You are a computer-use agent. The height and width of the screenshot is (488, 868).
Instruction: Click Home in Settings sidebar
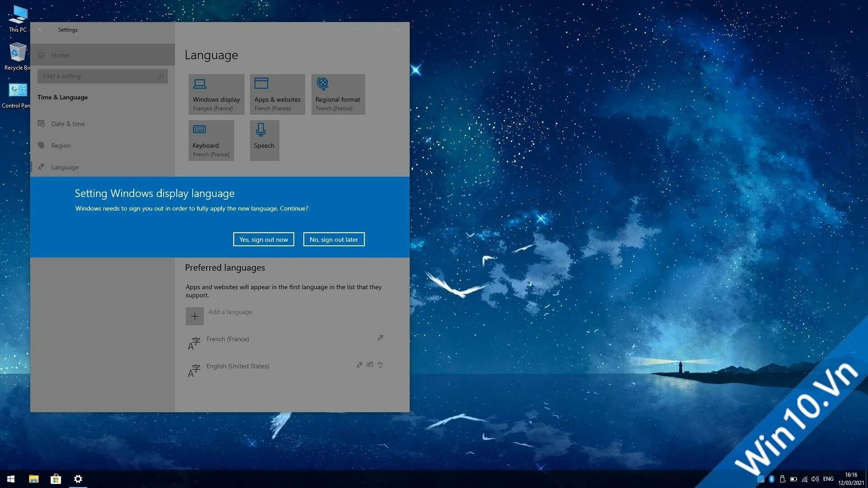[60, 55]
